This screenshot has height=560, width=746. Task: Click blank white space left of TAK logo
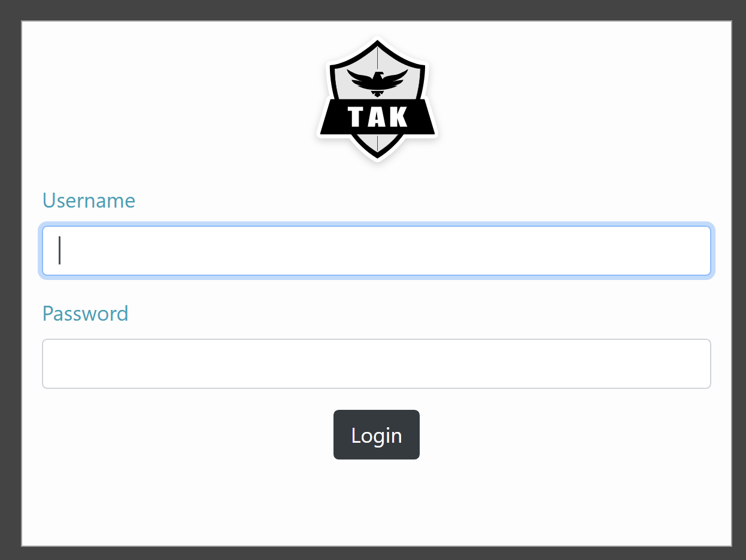pos(168,99)
